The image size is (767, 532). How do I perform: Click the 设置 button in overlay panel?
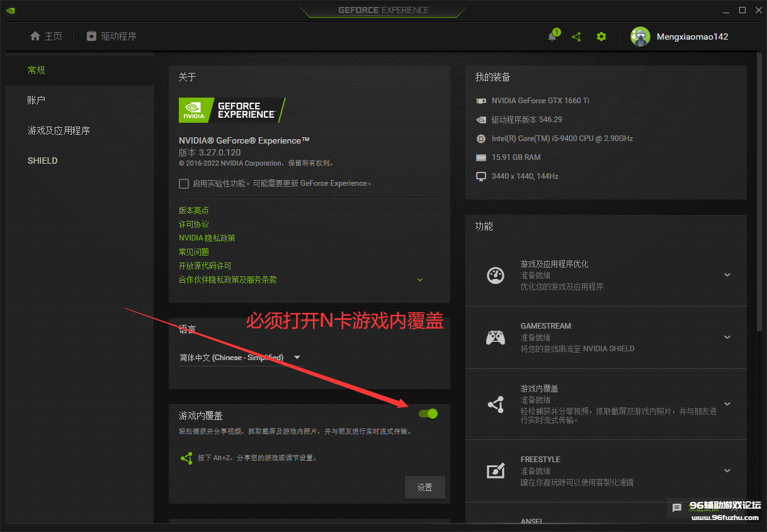[x=425, y=487]
